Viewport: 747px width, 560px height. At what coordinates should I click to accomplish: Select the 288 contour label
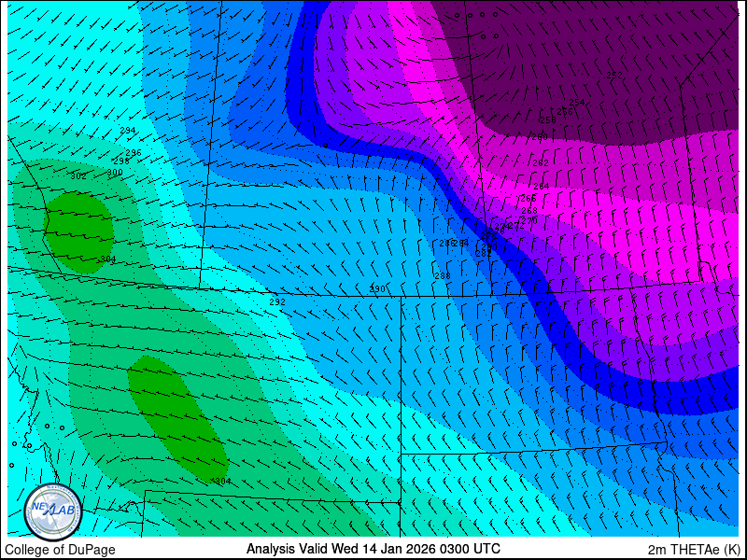[x=443, y=275]
